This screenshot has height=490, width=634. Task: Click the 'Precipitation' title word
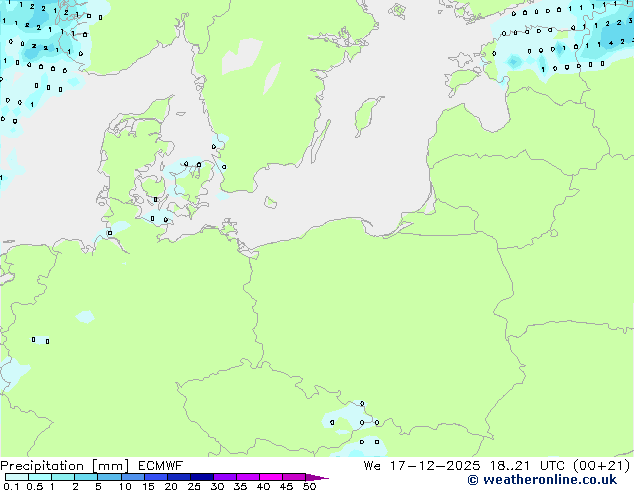tap(42, 466)
